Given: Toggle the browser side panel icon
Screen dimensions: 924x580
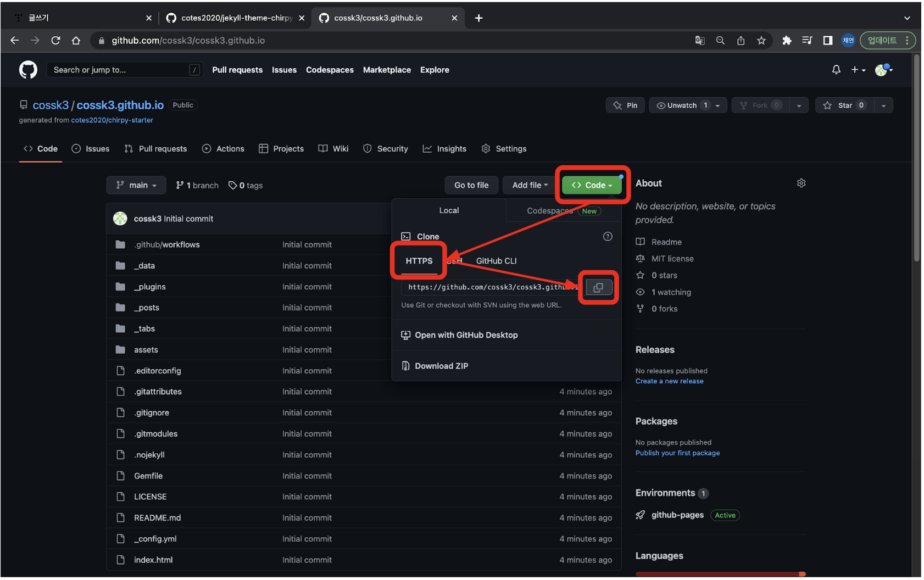Looking at the screenshot, I should tap(827, 40).
